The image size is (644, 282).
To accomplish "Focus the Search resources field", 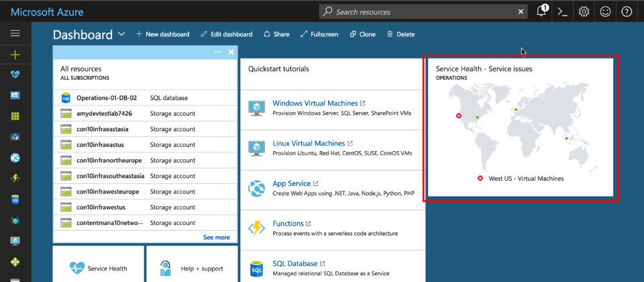I will (423, 12).
